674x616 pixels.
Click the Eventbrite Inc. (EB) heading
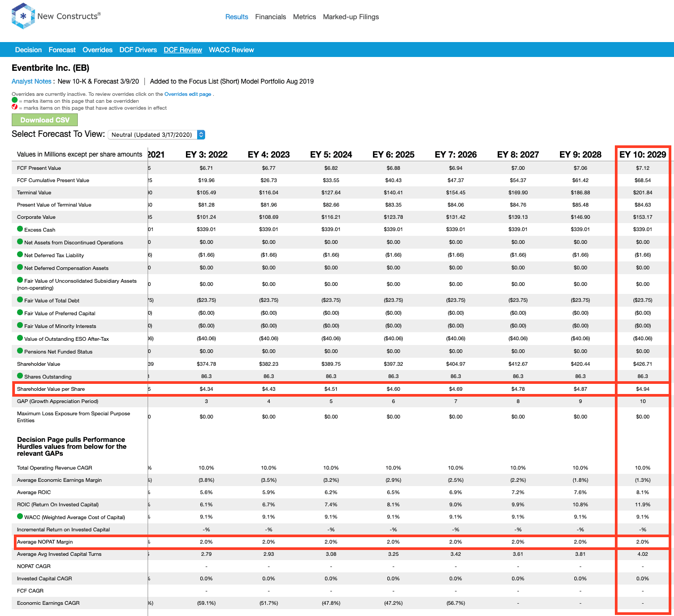pyautogui.click(x=51, y=68)
